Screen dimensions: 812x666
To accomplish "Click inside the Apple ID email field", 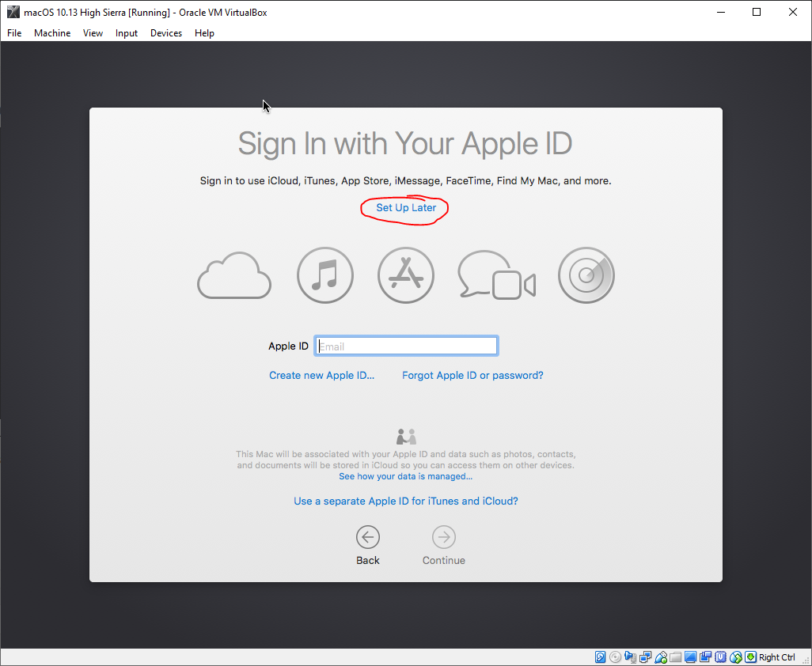I will pos(406,345).
